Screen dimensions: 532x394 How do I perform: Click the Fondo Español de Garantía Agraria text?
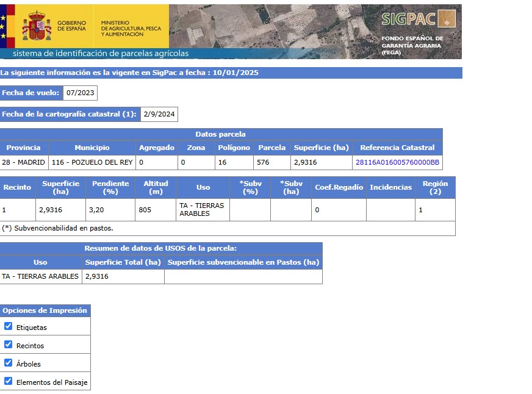(412, 45)
